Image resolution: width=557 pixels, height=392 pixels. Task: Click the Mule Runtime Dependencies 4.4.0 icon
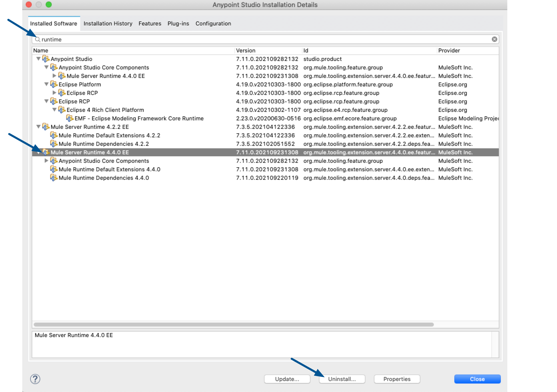click(53, 178)
